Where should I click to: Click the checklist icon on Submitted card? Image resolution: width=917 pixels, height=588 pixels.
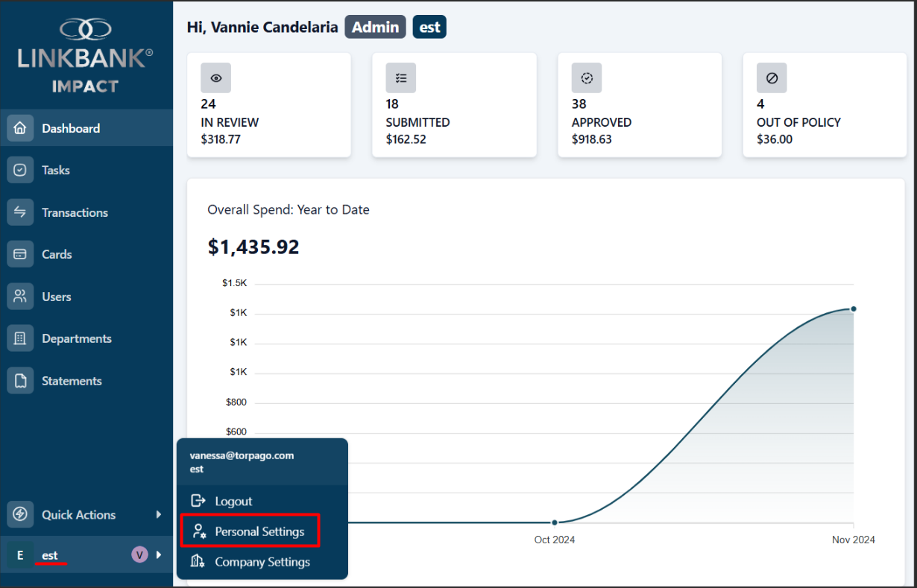[400, 78]
